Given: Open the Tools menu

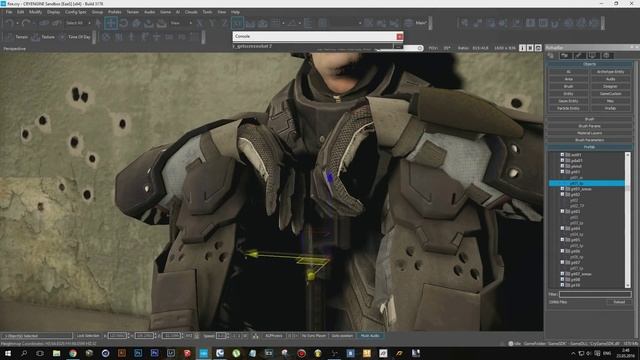Looking at the screenshot, I should 207,12.
